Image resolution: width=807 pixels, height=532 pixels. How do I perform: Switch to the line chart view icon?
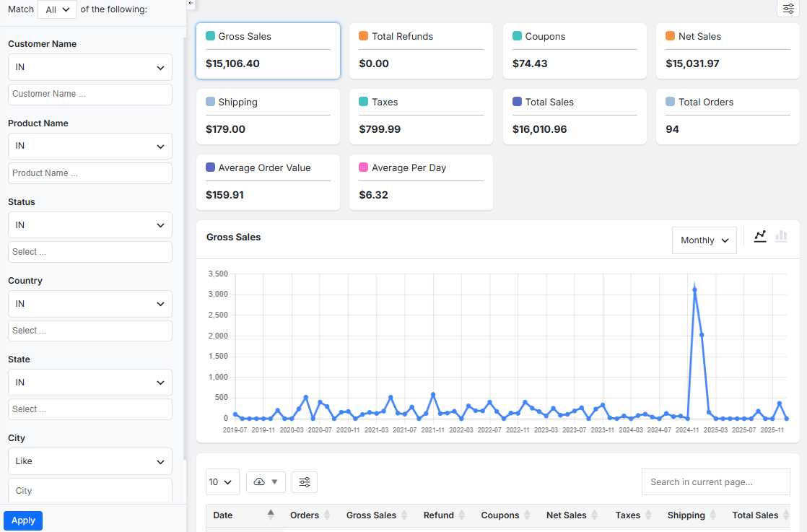[760, 236]
